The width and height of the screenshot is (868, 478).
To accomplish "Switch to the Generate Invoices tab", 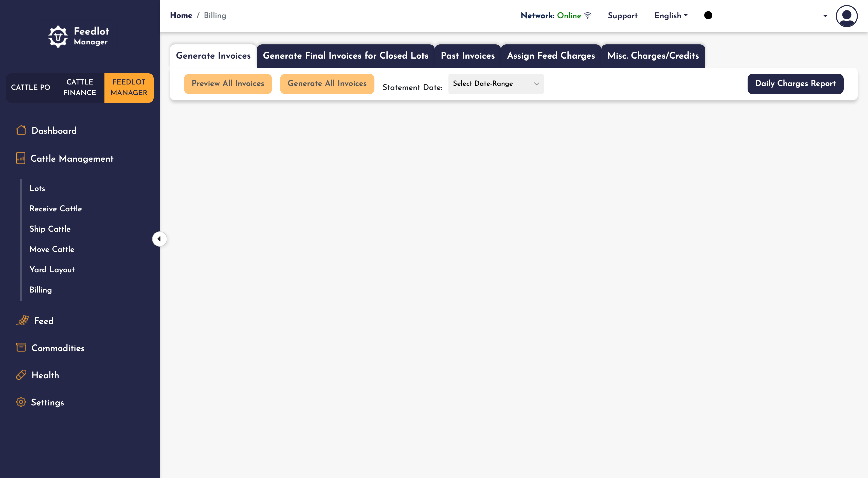I will (213, 56).
